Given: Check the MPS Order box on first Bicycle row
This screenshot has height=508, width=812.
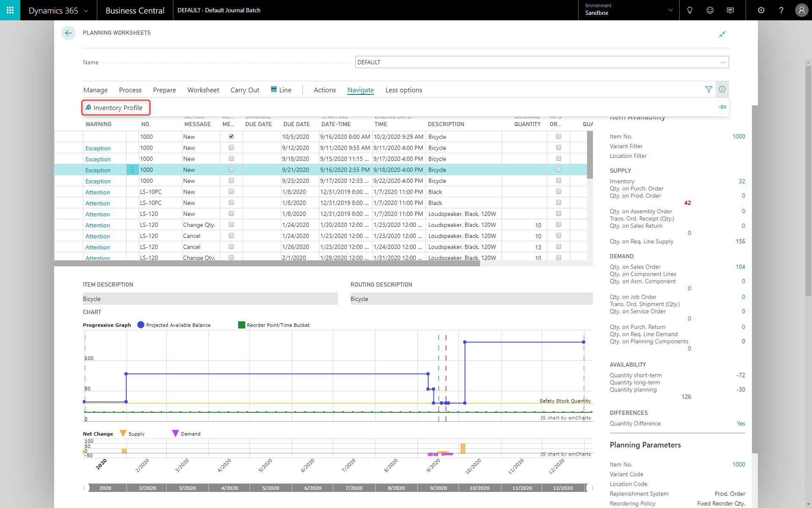Looking at the screenshot, I should pyautogui.click(x=558, y=136).
